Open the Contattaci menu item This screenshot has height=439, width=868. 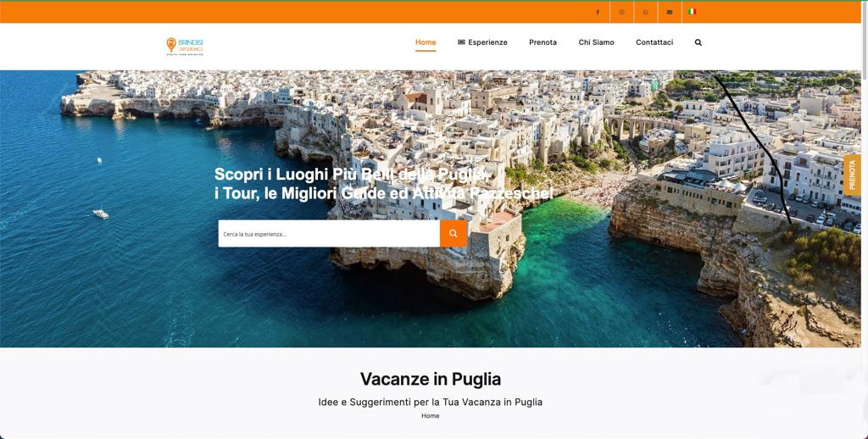tap(654, 42)
